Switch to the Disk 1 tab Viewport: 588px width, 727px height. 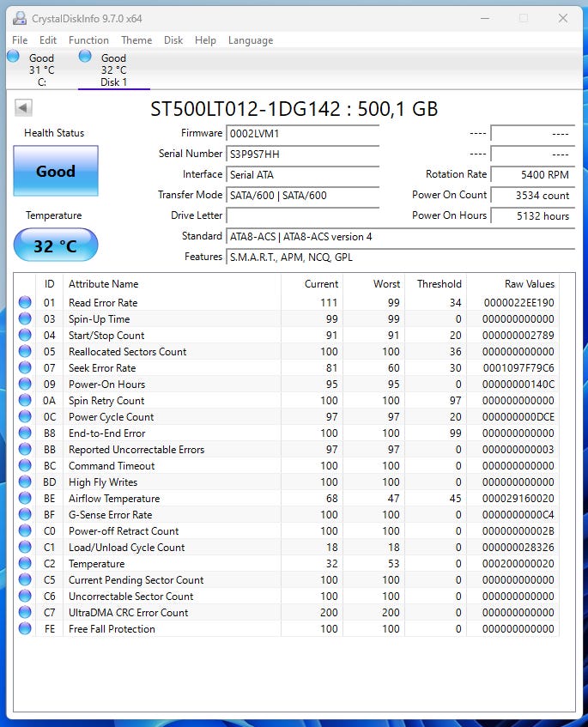click(113, 70)
